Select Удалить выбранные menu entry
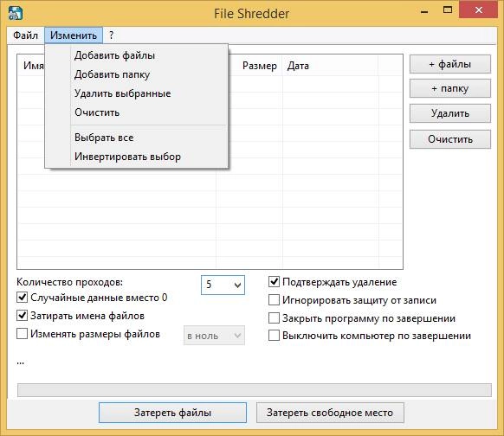The image size is (504, 436). coord(136,93)
